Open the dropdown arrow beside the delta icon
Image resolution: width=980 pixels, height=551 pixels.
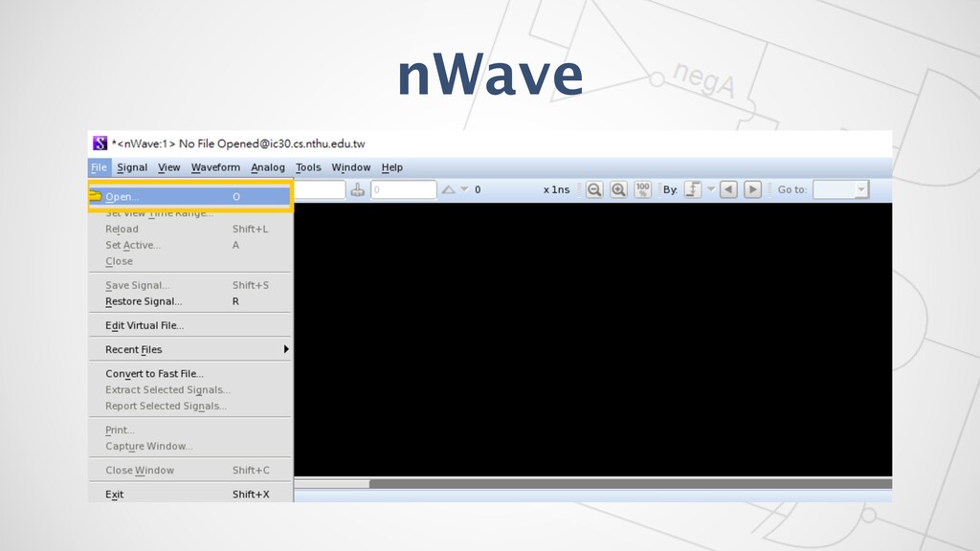pyautogui.click(x=464, y=189)
